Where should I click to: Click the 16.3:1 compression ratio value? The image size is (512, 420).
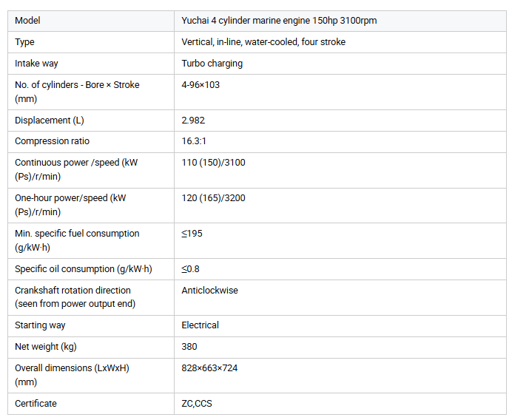194,141
